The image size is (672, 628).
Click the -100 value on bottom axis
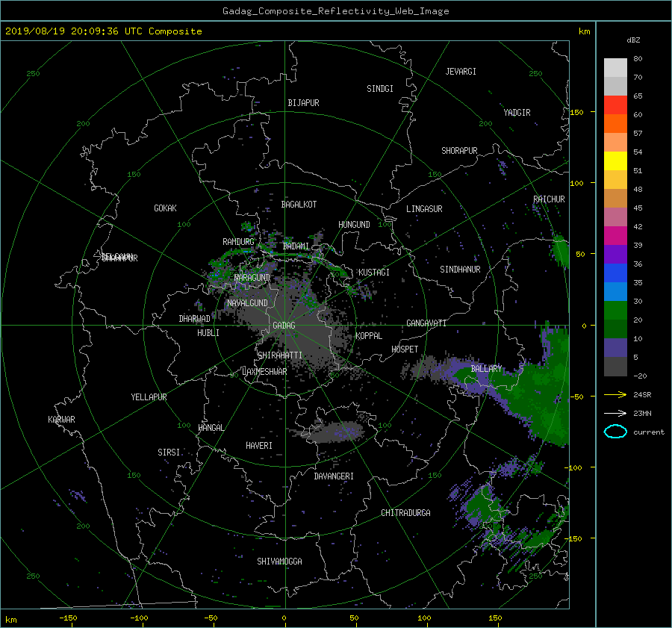tap(139, 618)
